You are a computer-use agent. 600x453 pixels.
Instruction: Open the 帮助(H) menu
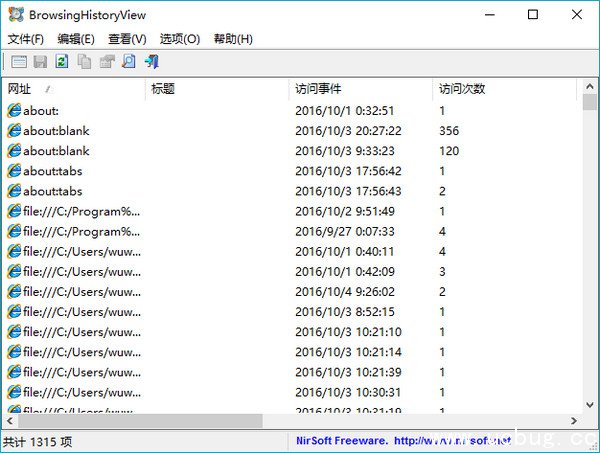pyautogui.click(x=232, y=39)
